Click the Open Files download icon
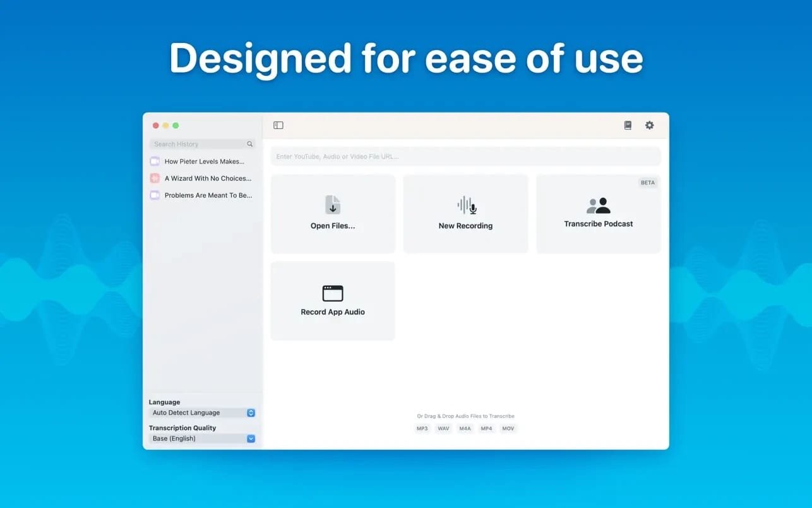Image resolution: width=812 pixels, height=508 pixels. pos(333,205)
